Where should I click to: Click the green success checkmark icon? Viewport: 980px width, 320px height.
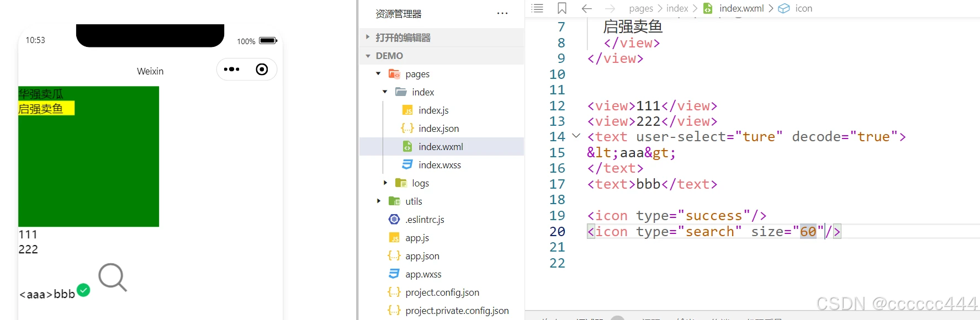pos(83,290)
